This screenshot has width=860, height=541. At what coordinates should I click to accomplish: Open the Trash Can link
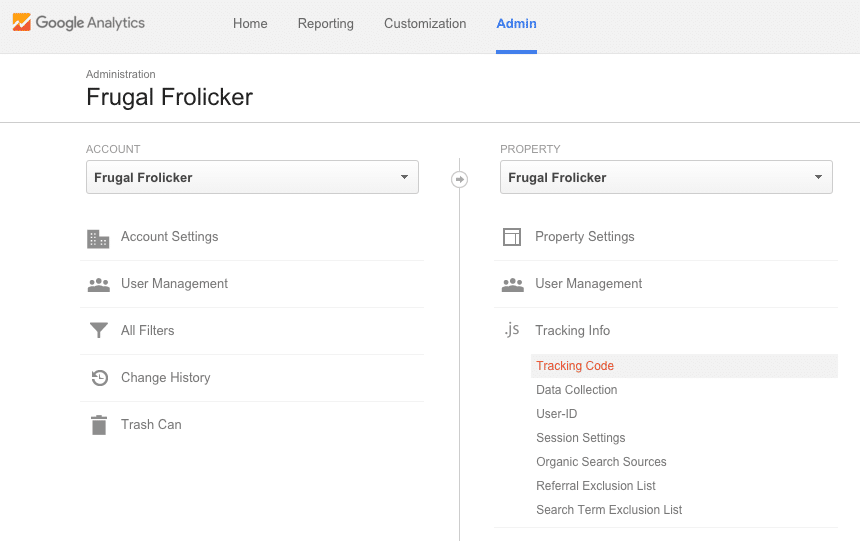coord(151,425)
